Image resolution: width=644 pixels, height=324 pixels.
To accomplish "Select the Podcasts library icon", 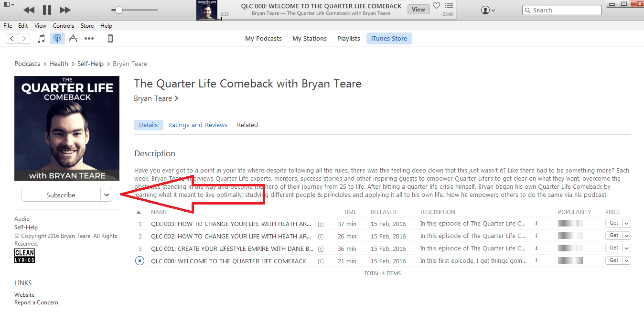I will (x=57, y=39).
